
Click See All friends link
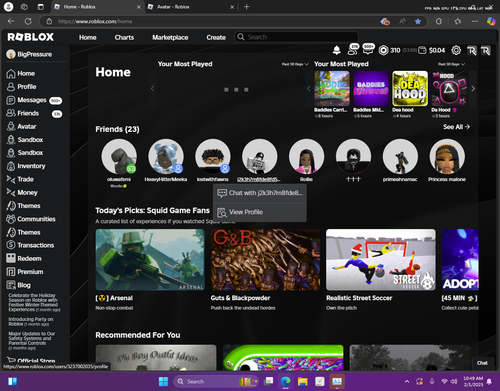[456, 127]
